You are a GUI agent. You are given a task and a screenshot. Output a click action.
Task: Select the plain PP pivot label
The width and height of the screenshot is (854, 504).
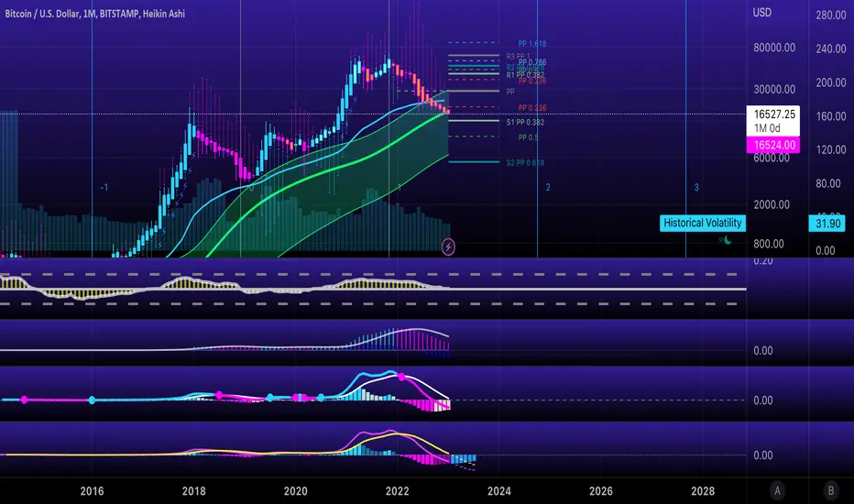pos(510,92)
